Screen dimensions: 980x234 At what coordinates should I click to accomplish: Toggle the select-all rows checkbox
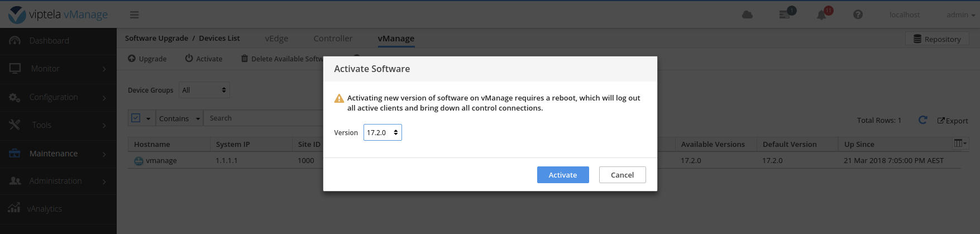pyautogui.click(x=136, y=118)
